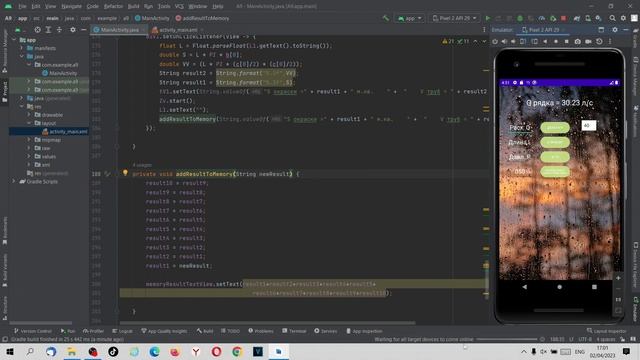Click the Make Project hammer icon
Image resolution: width=640 pixels, height=360 pixels.
click(386, 18)
